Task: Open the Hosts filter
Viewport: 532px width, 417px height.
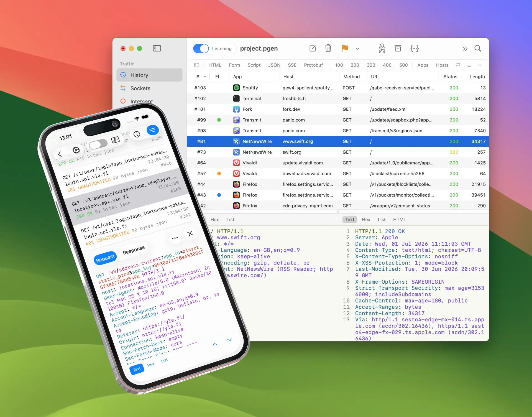Action: (x=442, y=65)
